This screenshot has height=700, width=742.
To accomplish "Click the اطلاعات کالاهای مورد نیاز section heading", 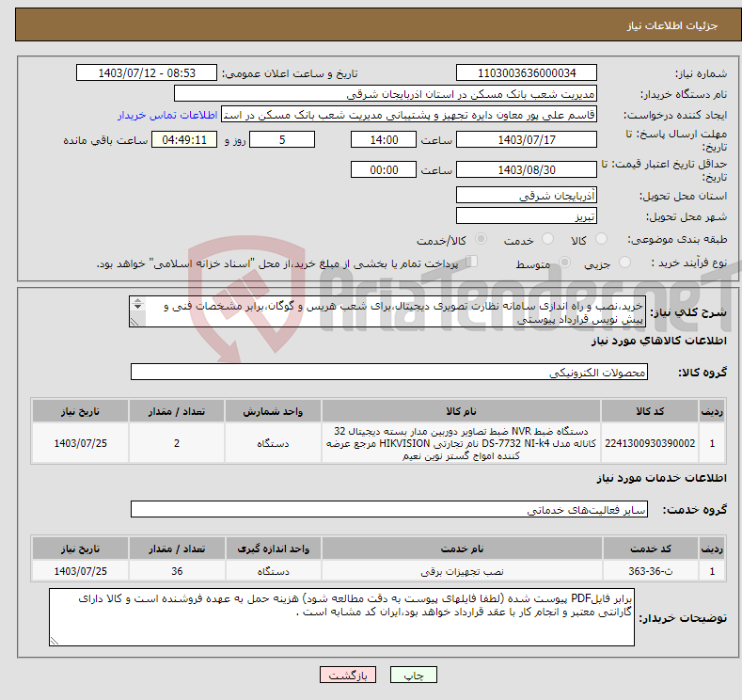I will 658,341.
